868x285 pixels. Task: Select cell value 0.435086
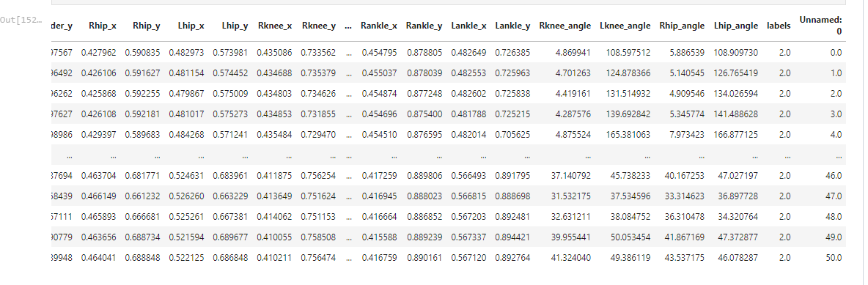tap(274, 53)
